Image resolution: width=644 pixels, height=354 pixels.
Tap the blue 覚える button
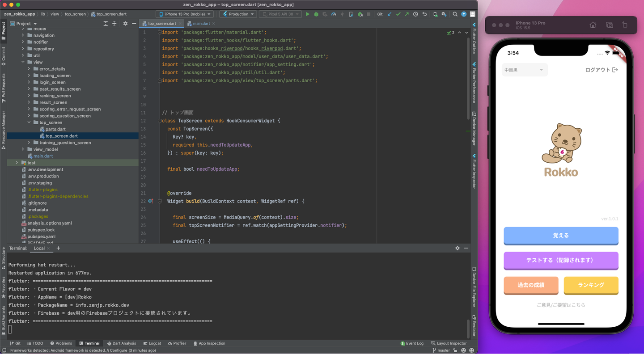561,236
